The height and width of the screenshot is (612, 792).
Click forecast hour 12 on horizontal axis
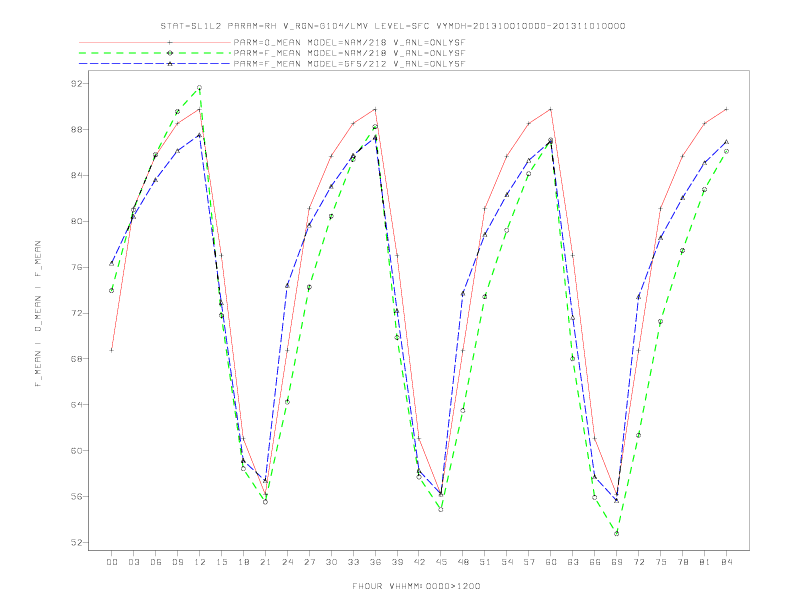pyautogui.click(x=200, y=562)
